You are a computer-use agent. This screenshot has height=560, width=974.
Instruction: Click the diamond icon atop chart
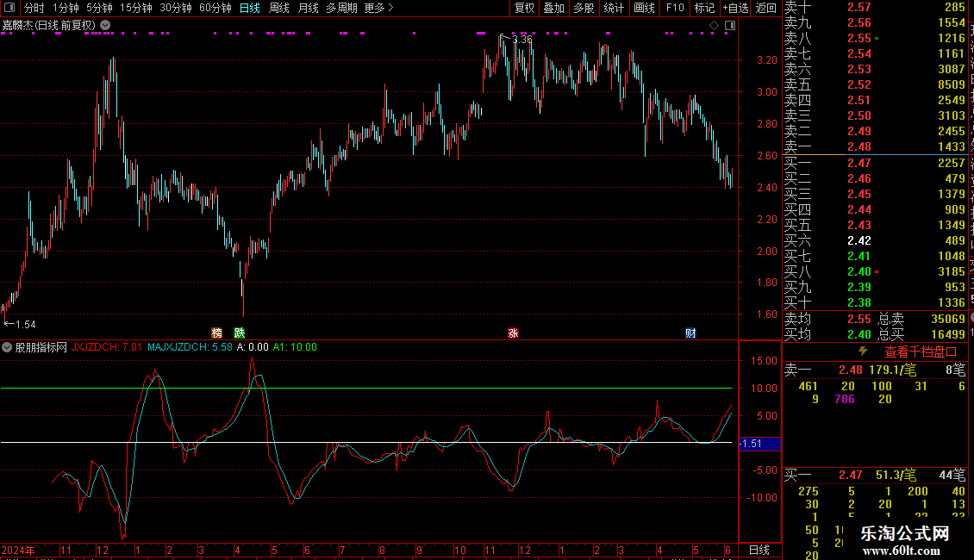pos(714,26)
